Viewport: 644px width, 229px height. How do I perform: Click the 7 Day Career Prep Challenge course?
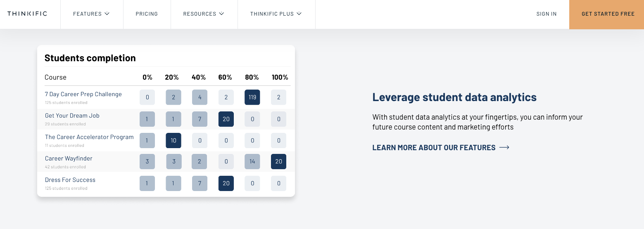pyautogui.click(x=83, y=94)
